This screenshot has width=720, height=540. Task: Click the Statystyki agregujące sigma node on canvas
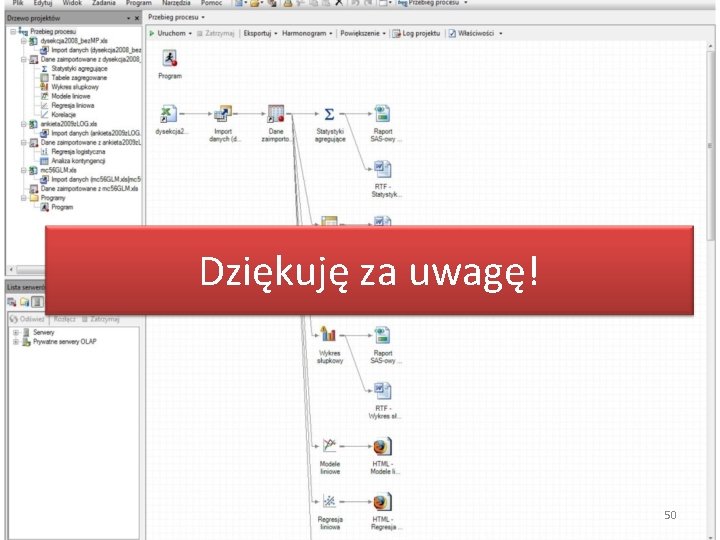coord(330,123)
